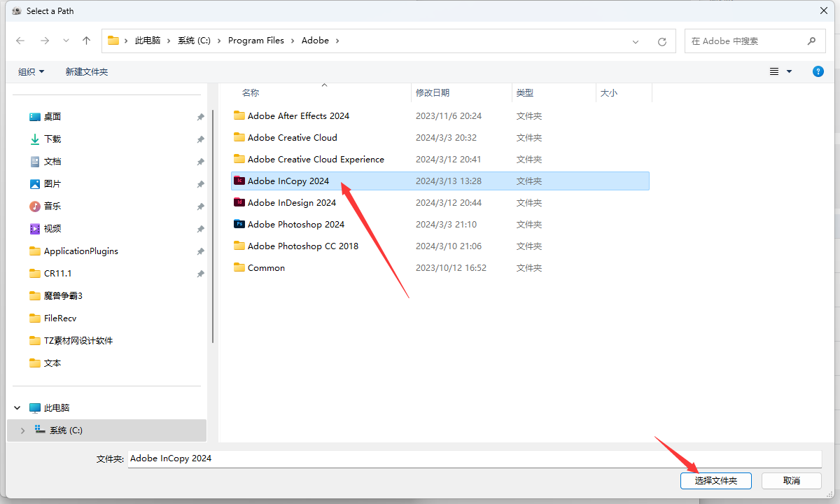This screenshot has width=840, height=504.
Task: Select 系统 (C:) drive in sidebar
Action: tap(106, 430)
